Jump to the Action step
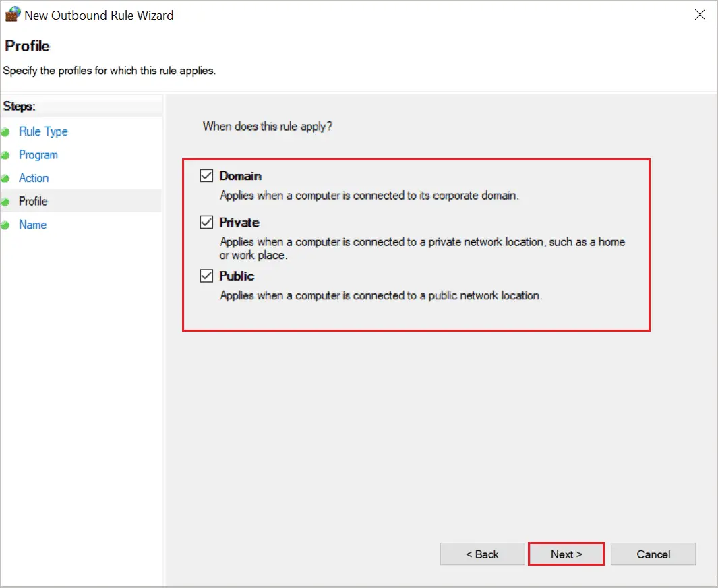Screen dimensions: 718x588 point(34,177)
